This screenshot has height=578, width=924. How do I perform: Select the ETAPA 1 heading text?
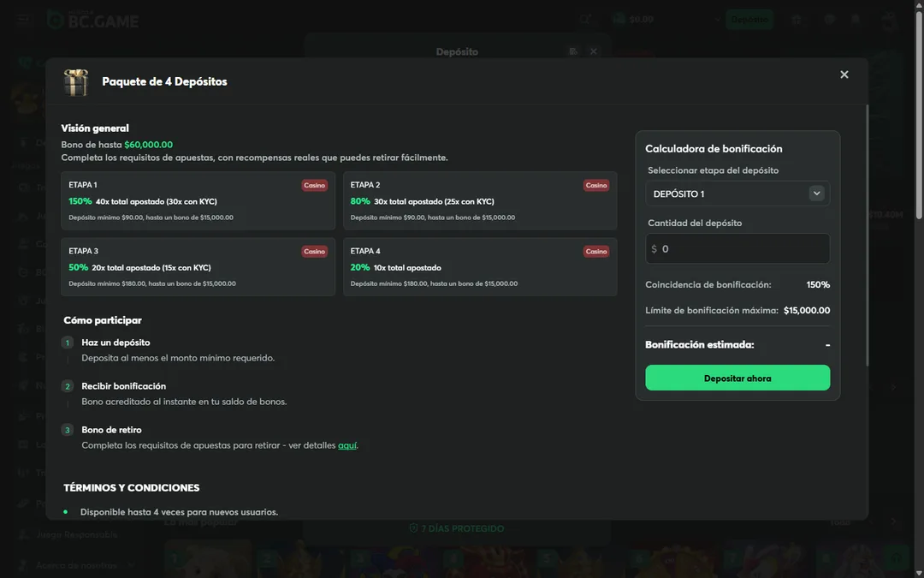pos(82,185)
